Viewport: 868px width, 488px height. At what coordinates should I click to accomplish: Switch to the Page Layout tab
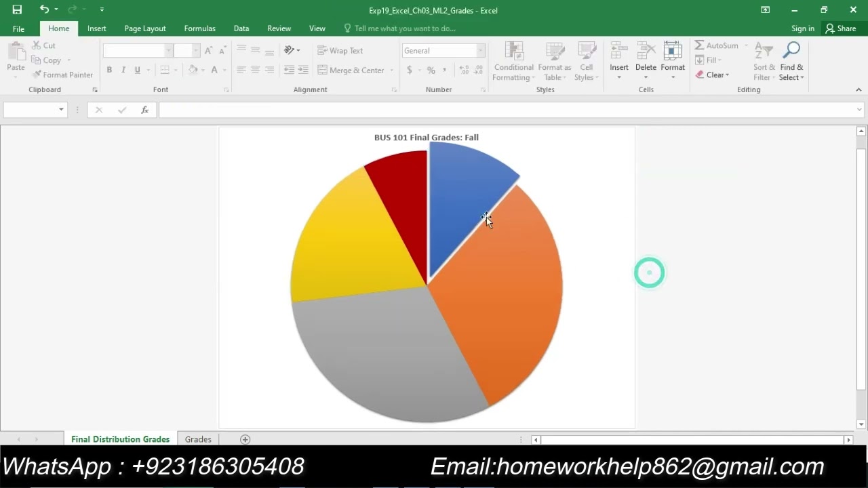coord(145,28)
